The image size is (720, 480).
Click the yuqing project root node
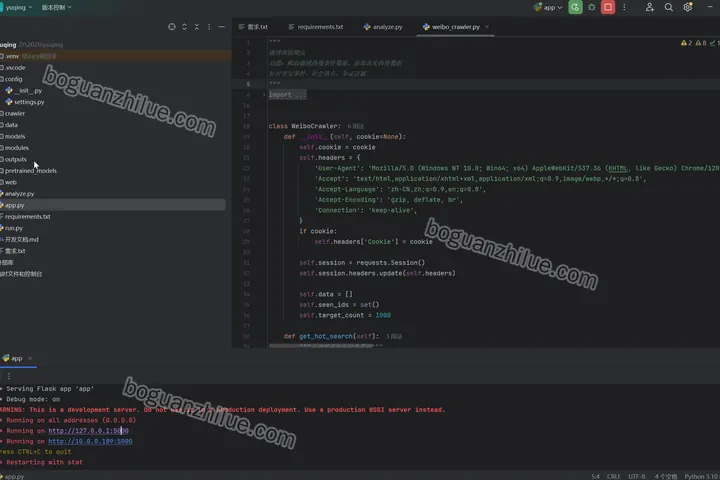pos(31,45)
